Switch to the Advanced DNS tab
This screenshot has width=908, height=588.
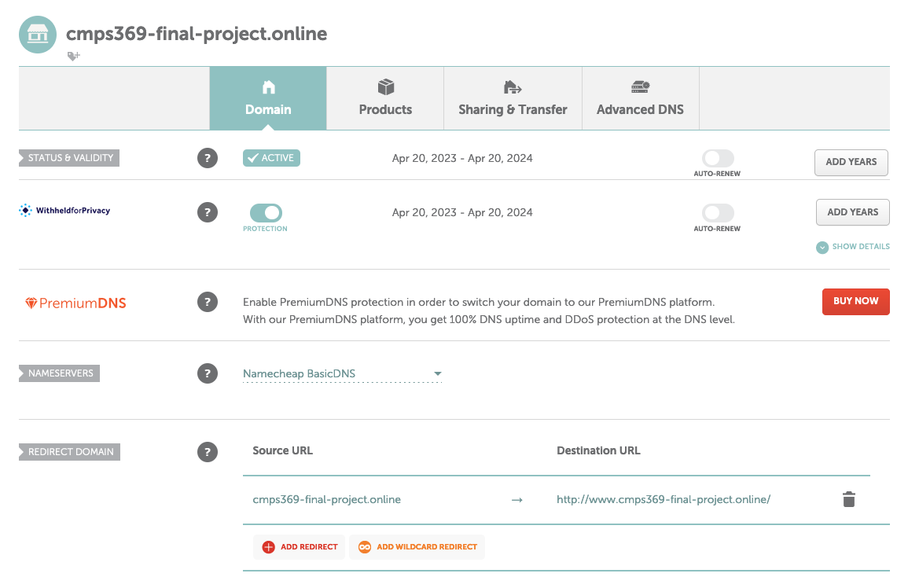tap(640, 98)
